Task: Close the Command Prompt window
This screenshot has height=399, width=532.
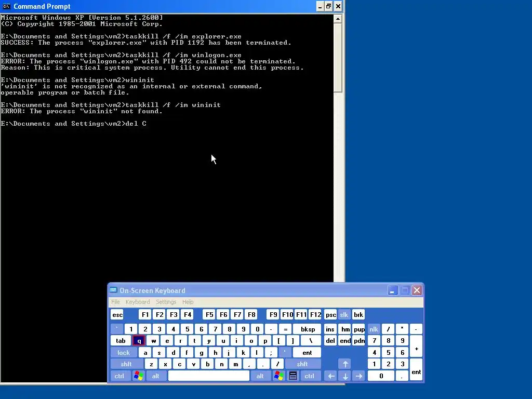Action: [338, 6]
